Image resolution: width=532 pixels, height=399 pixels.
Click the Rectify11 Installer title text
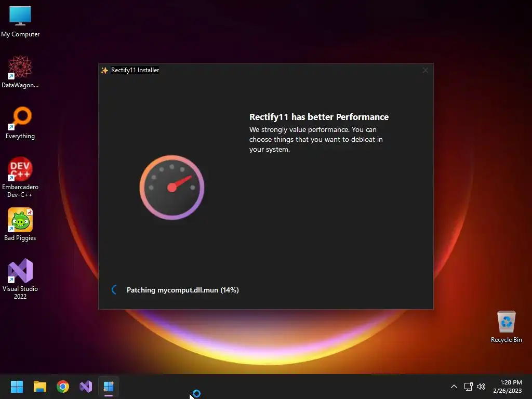tap(135, 70)
